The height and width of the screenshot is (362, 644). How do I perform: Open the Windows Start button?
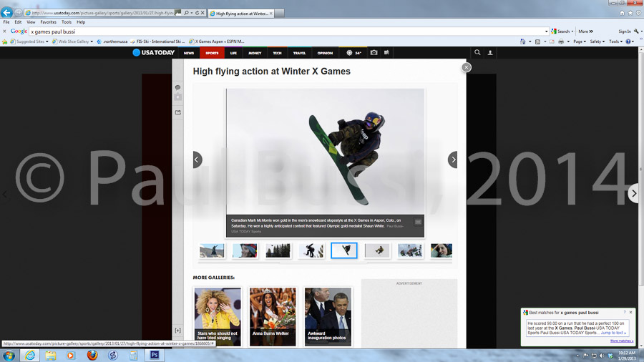9,356
